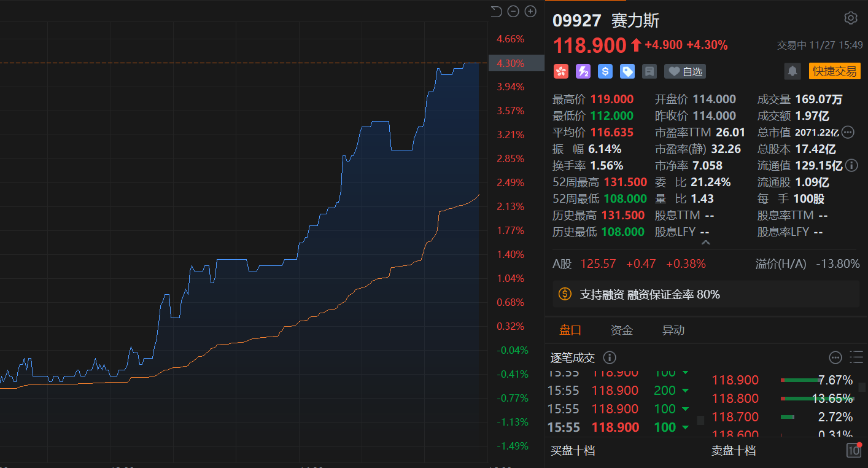
Task: Click the 快捷交易 quick trade button
Action: point(835,71)
